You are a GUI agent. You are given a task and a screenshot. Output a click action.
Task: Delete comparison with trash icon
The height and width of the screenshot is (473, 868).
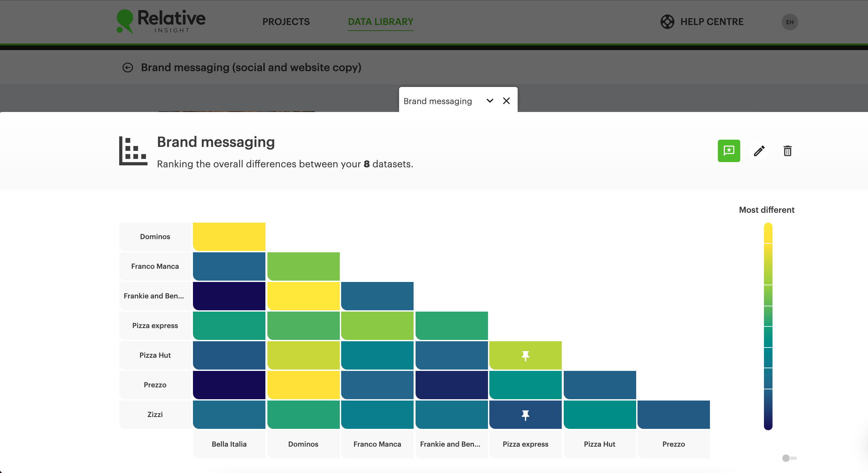click(787, 151)
